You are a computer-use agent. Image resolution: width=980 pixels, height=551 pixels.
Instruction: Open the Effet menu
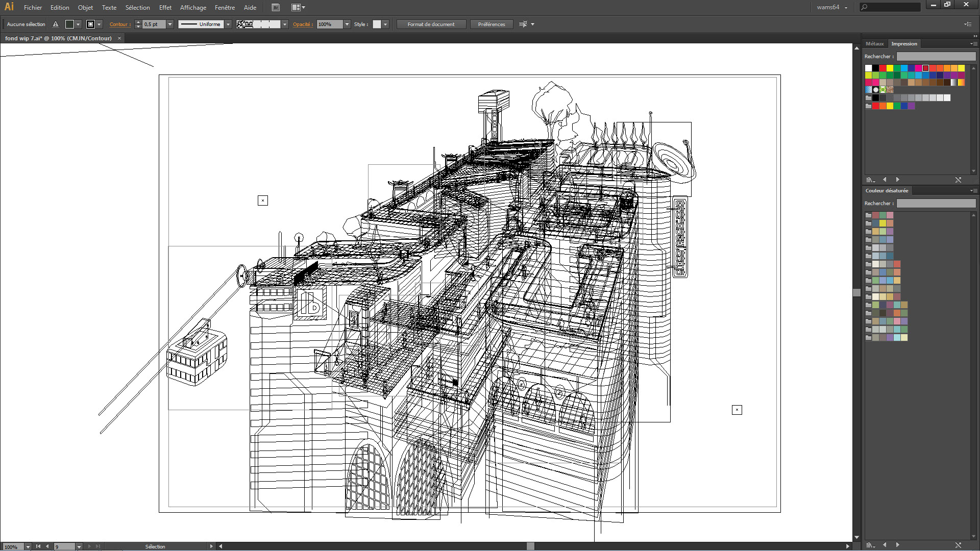(x=165, y=8)
